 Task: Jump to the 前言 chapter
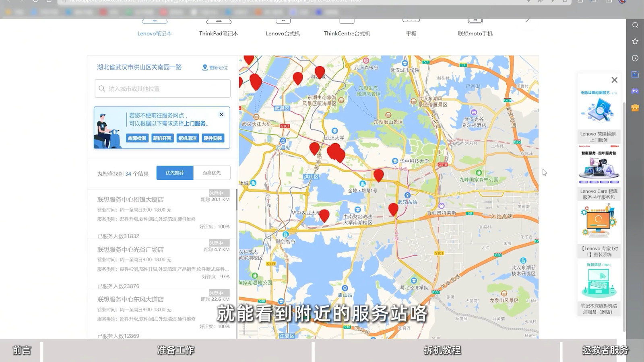(x=21, y=350)
